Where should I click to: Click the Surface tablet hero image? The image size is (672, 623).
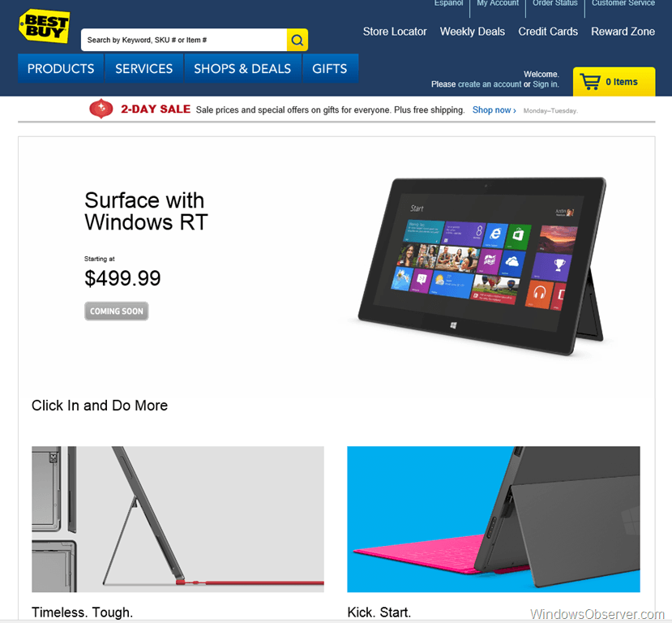pos(482,266)
